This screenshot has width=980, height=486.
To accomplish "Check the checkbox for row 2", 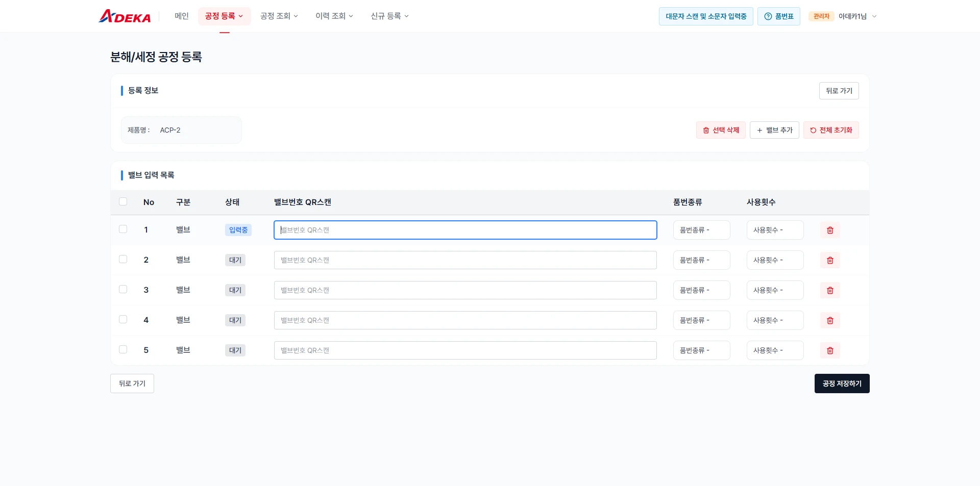I will point(123,259).
